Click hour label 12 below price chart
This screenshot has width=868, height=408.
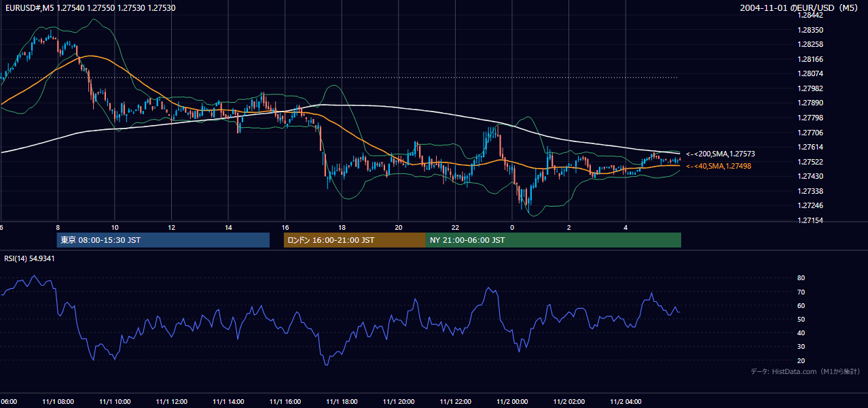click(171, 228)
